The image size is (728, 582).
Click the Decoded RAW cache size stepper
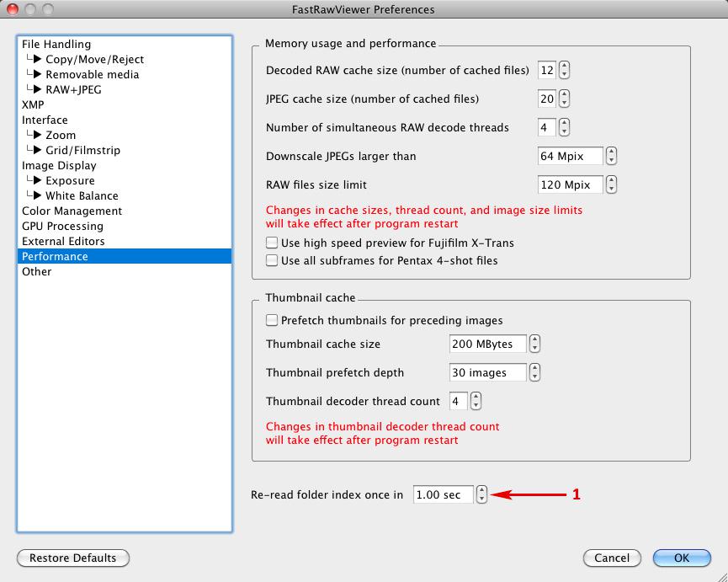point(565,71)
